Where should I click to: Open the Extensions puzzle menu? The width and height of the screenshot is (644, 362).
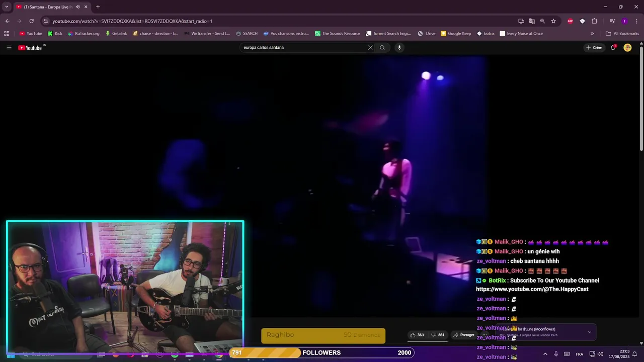pyautogui.click(x=595, y=21)
